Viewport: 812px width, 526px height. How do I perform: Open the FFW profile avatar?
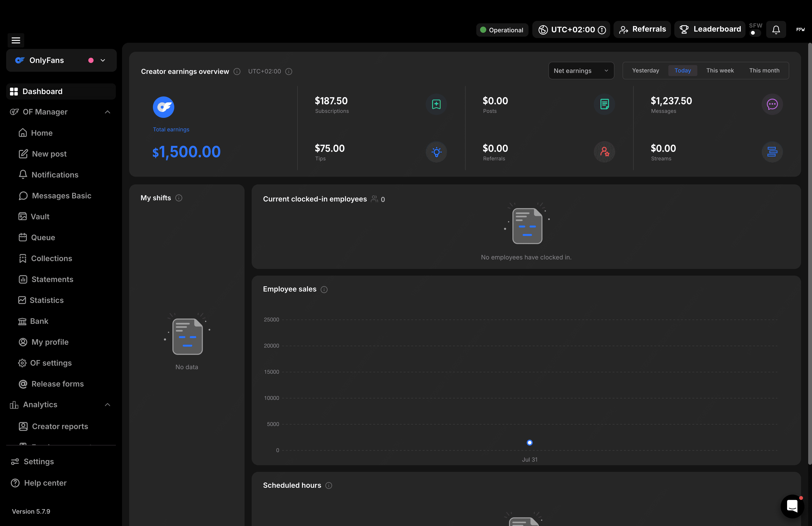click(800, 30)
